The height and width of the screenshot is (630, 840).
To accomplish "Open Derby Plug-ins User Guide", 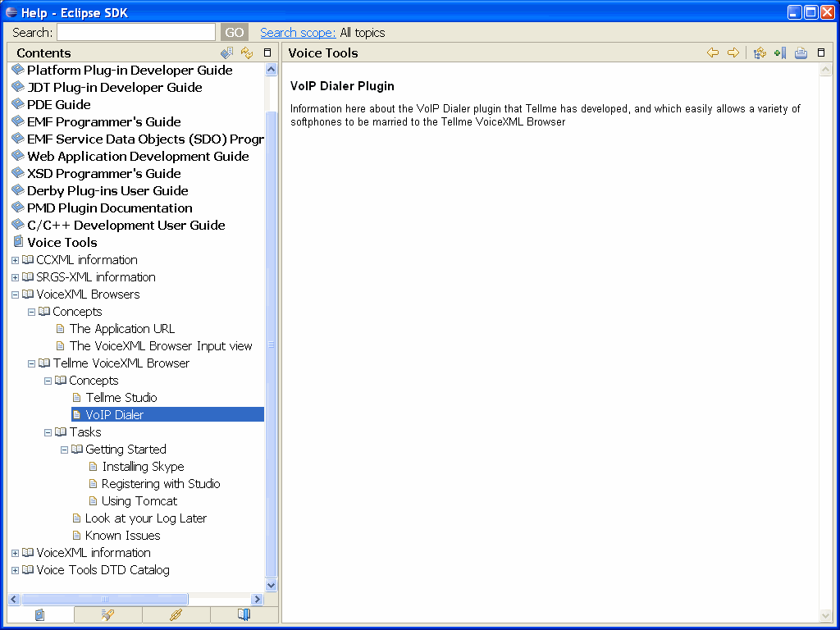I will click(107, 190).
